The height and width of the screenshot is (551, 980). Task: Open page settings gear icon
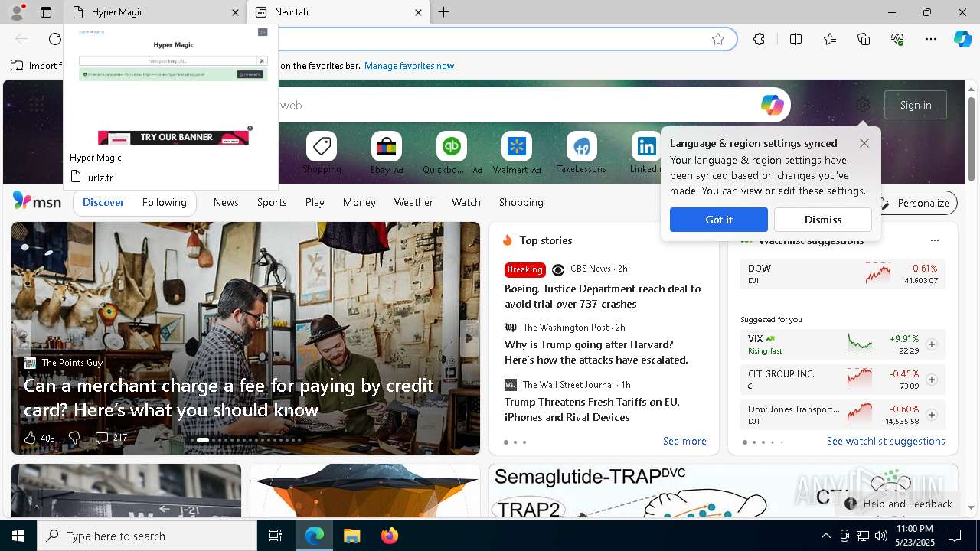coord(863,105)
